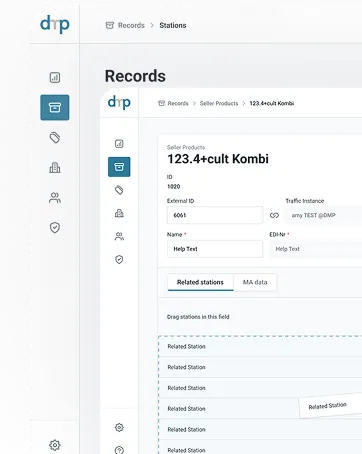Open the shield check icon in outer sidebar
This screenshot has height=454, width=362.
55,227
